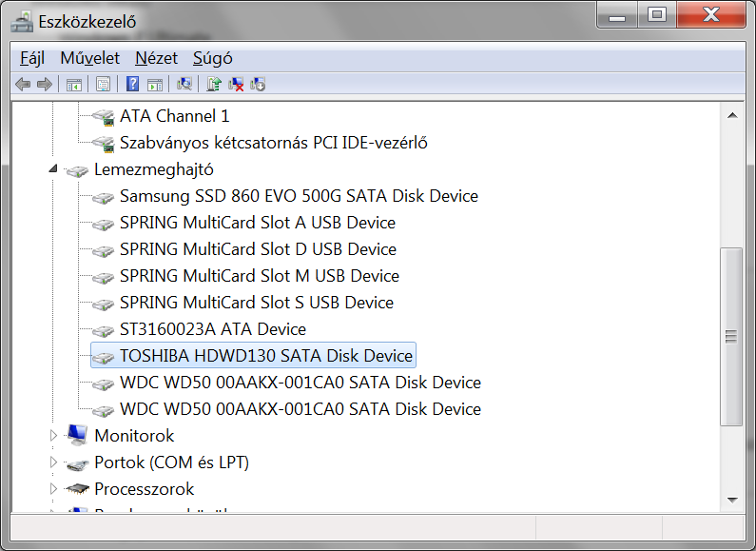756x551 pixels.
Task: Select the Processzorok label
Action: pyautogui.click(x=145, y=489)
